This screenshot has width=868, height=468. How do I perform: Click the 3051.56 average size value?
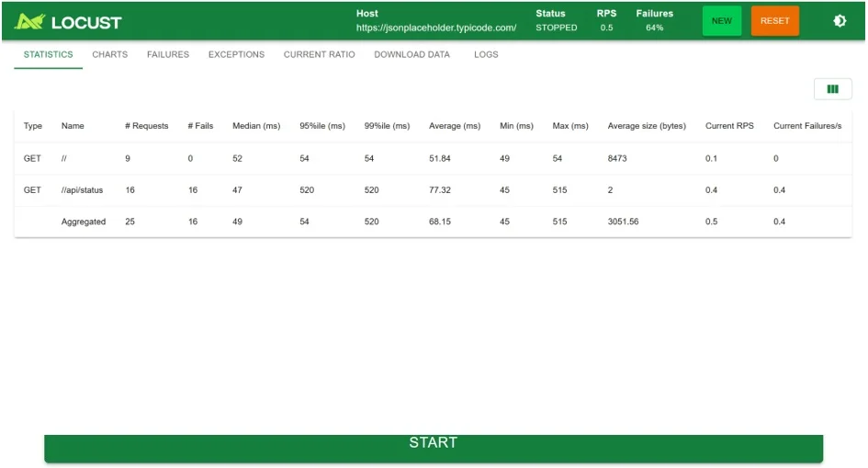[623, 222]
